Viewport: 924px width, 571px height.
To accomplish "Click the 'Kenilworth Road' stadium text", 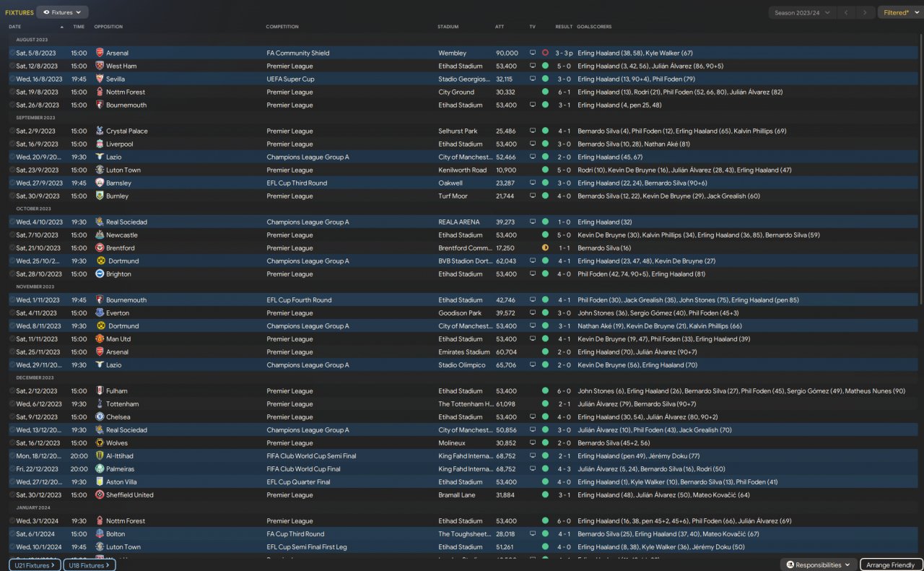I will (x=463, y=170).
